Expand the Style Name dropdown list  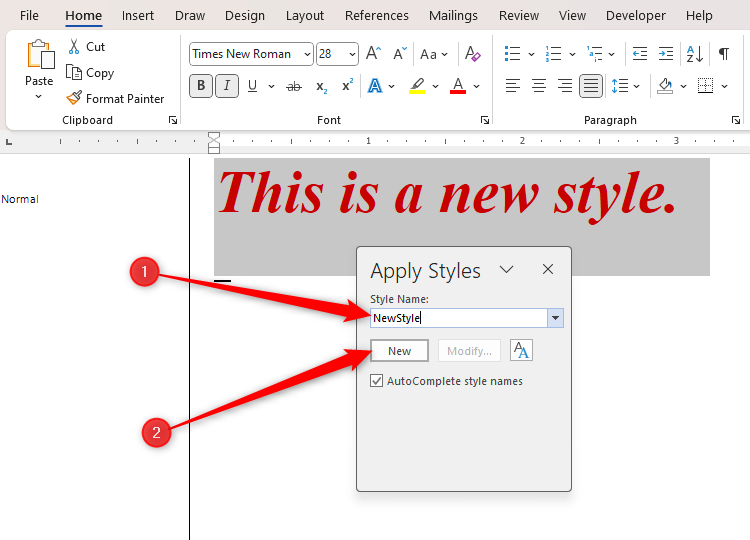556,318
